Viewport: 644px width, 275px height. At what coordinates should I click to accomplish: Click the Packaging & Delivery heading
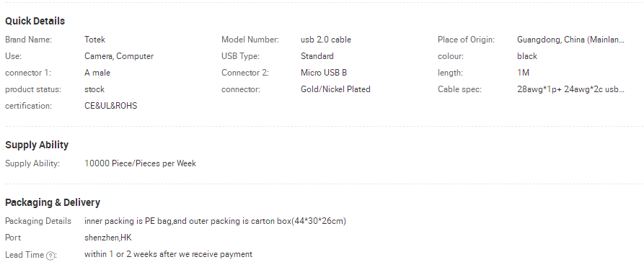point(53,202)
